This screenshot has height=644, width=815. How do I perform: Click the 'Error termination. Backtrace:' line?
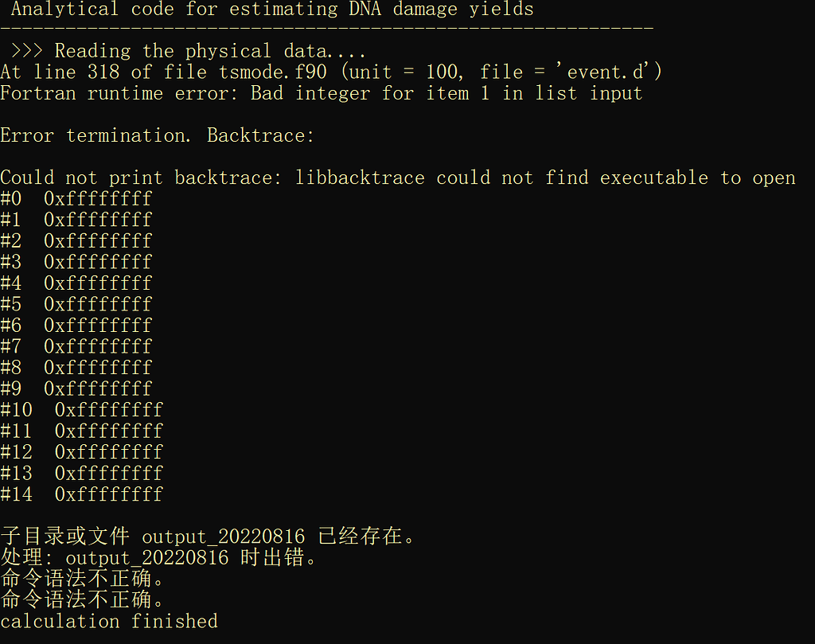[x=158, y=135]
